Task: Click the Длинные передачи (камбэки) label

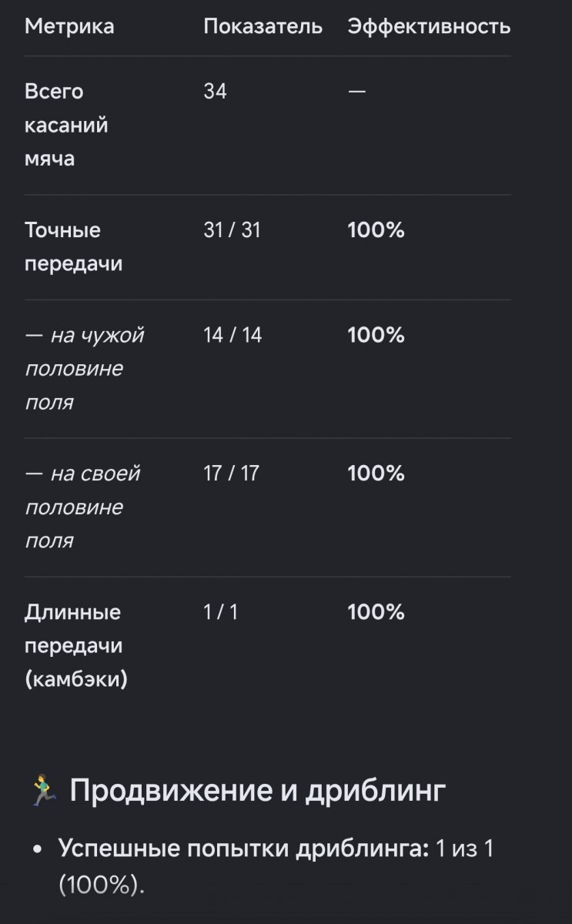Action: click(x=76, y=646)
